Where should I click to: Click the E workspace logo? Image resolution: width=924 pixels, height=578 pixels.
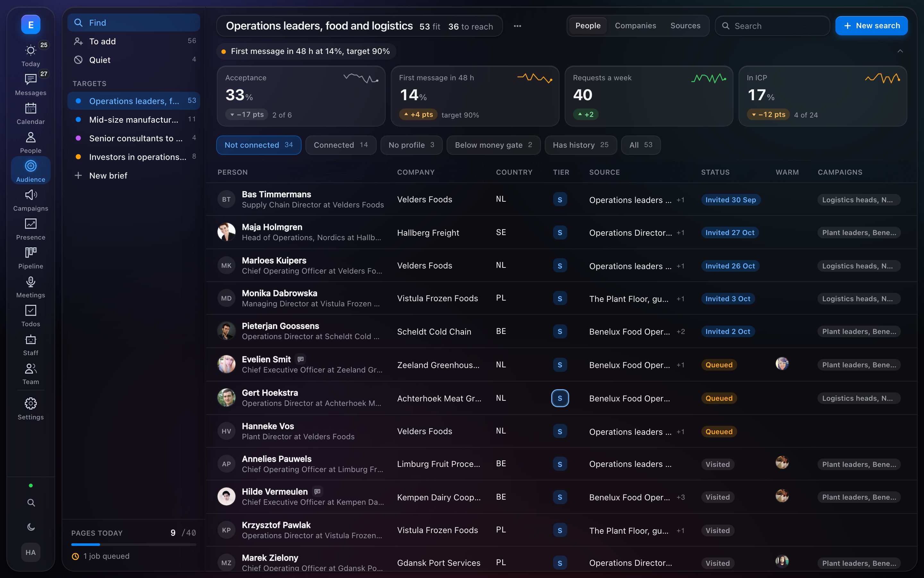coord(30,24)
